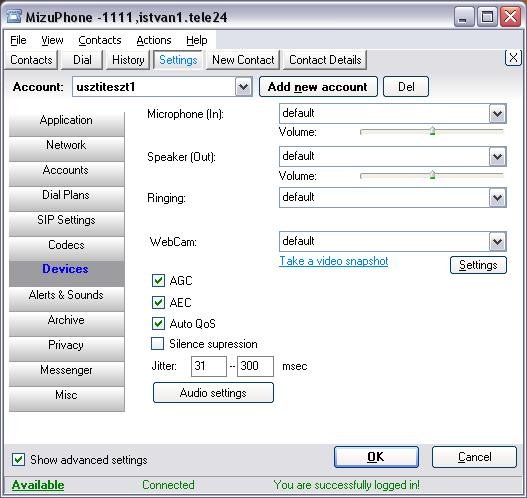Screen dimensions: 527x498
Task: Enable Silence supression checkbox
Action: pos(158,344)
